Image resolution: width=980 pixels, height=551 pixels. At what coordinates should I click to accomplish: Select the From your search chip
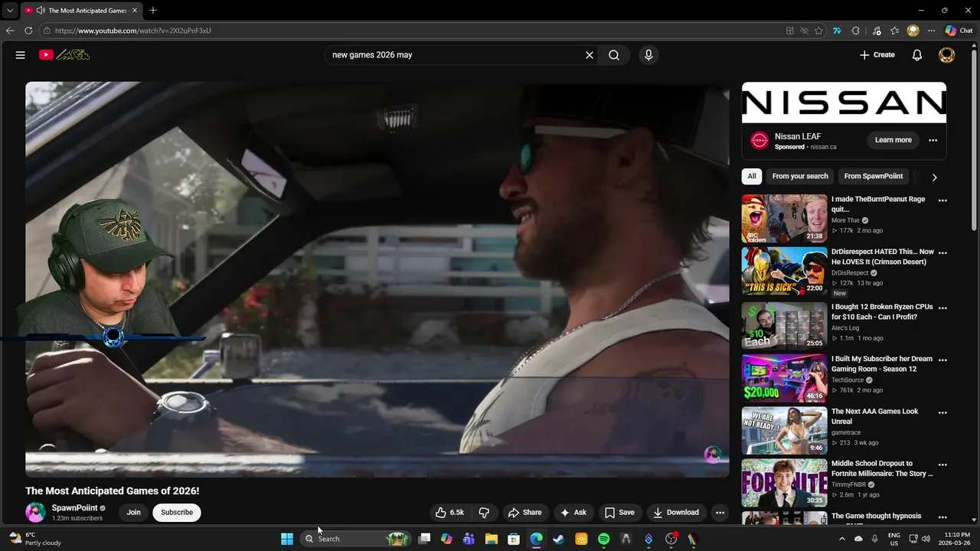[800, 176]
